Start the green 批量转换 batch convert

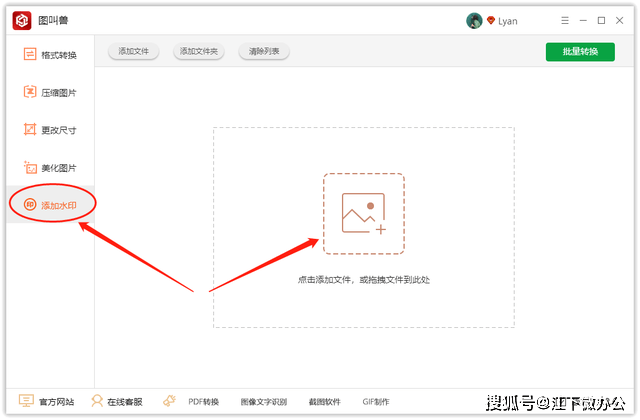(580, 52)
